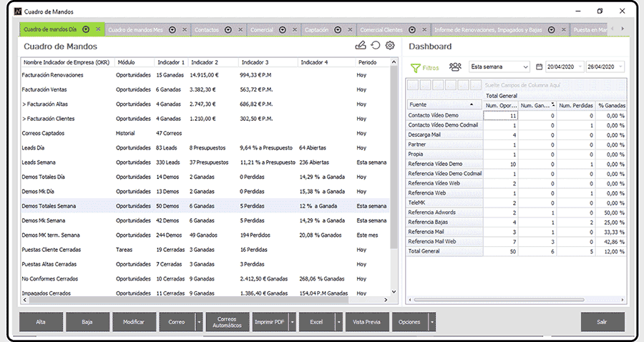Click the Num. Gan... column header

537,105
